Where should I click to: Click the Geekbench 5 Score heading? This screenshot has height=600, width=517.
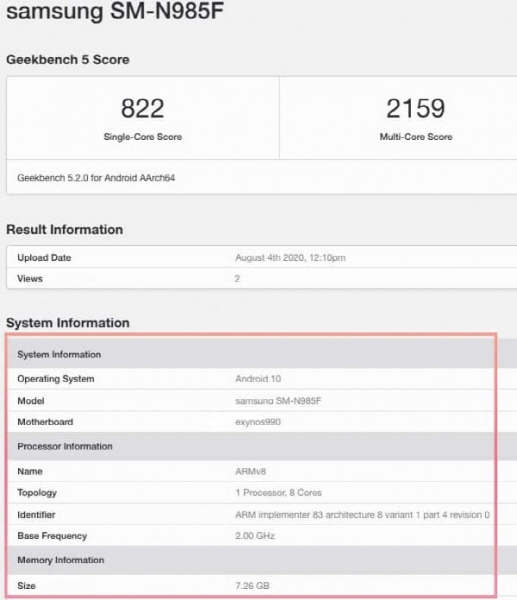68,60
